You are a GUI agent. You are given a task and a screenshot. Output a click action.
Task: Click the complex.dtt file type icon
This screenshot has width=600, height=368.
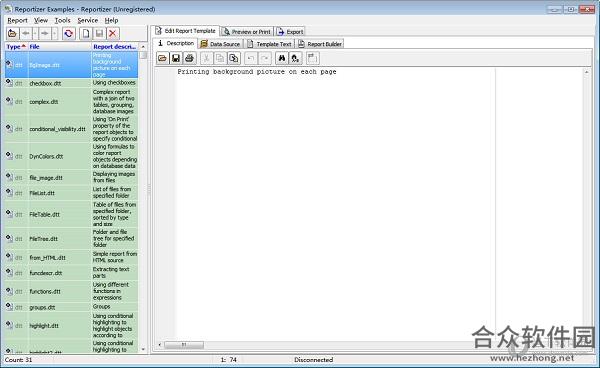point(9,101)
